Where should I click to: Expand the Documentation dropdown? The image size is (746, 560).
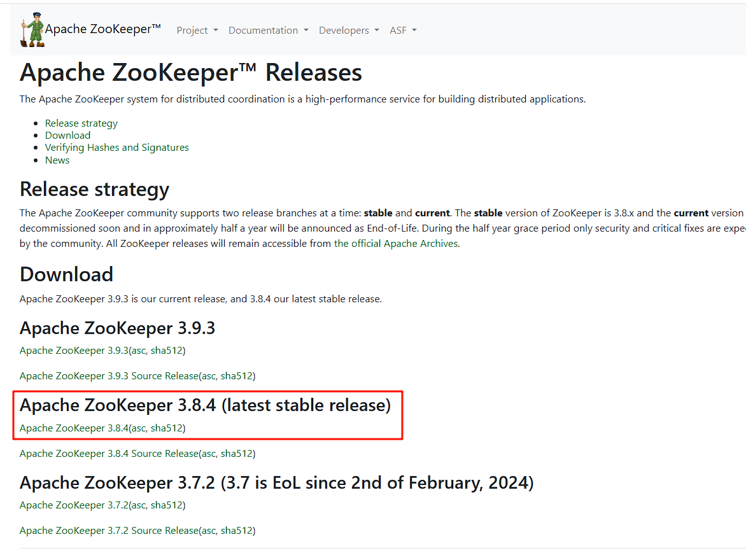[x=268, y=31]
